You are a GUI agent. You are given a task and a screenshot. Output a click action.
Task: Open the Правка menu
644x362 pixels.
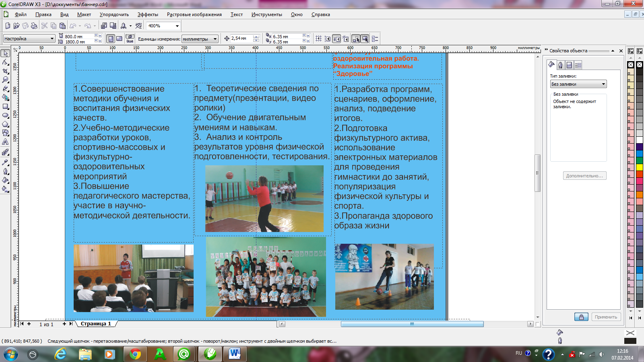coord(43,14)
